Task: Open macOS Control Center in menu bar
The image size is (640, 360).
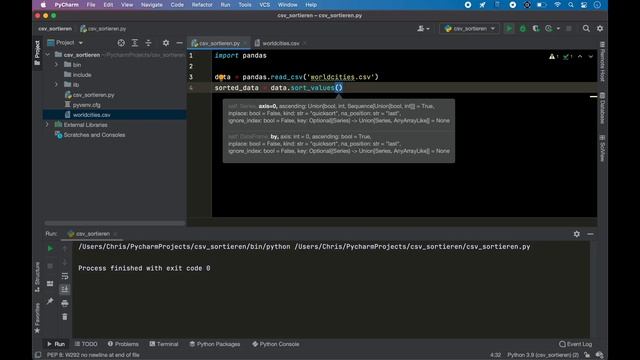Action: pos(584,5)
